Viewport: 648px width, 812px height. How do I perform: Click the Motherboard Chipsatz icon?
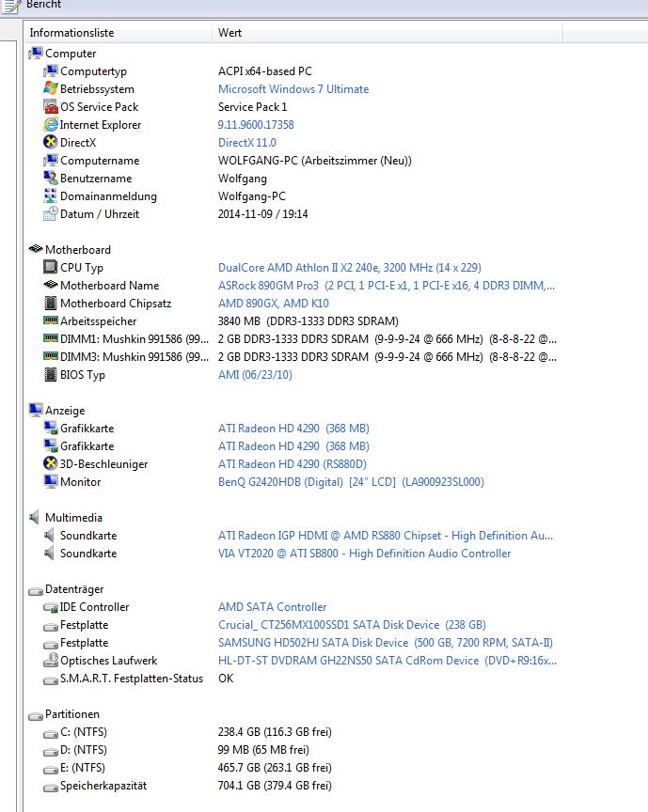click(x=50, y=303)
